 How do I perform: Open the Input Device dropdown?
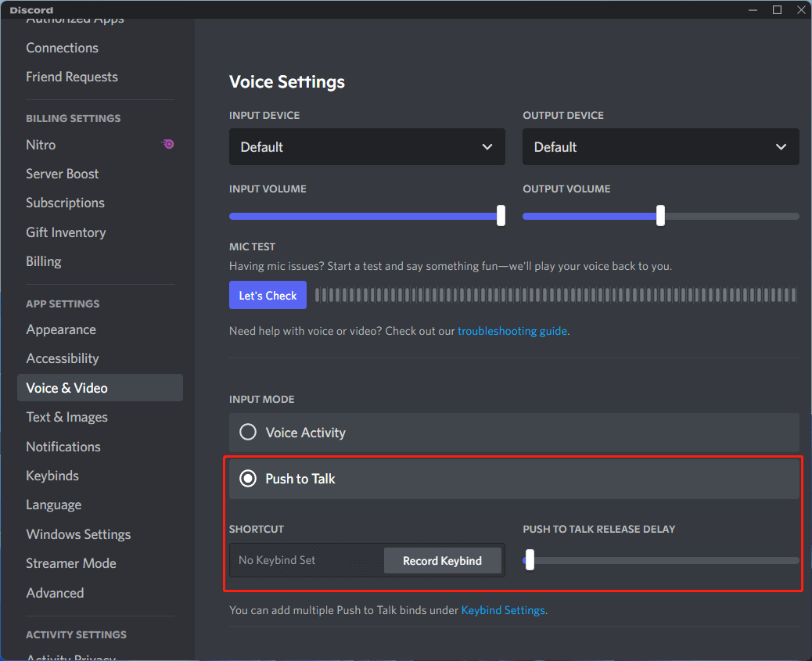[x=366, y=147]
